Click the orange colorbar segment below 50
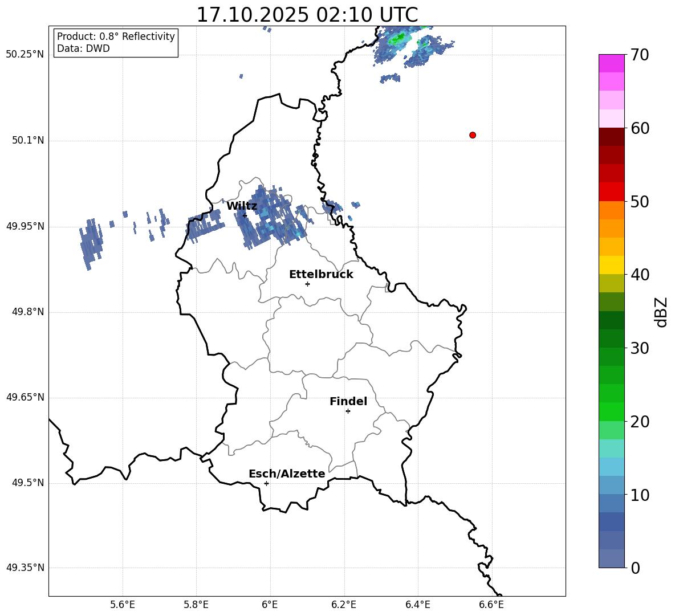This screenshot has width=675, height=616. click(x=612, y=210)
